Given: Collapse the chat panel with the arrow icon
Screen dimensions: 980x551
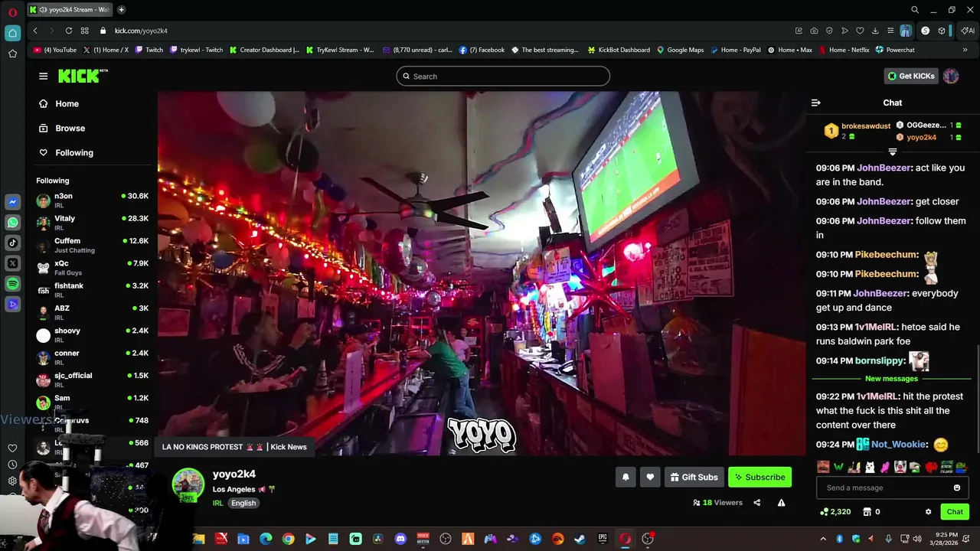Looking at the screenshot, I should click(815, 103).
